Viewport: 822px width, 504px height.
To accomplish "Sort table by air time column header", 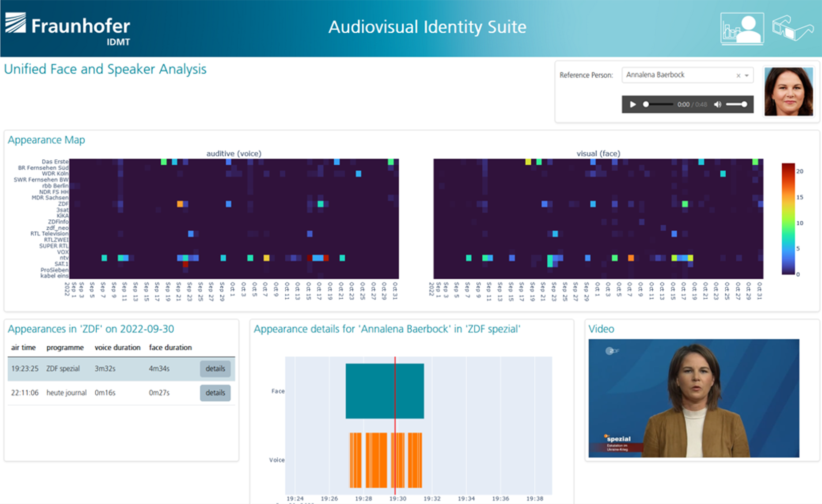I will tap(23, 348).
